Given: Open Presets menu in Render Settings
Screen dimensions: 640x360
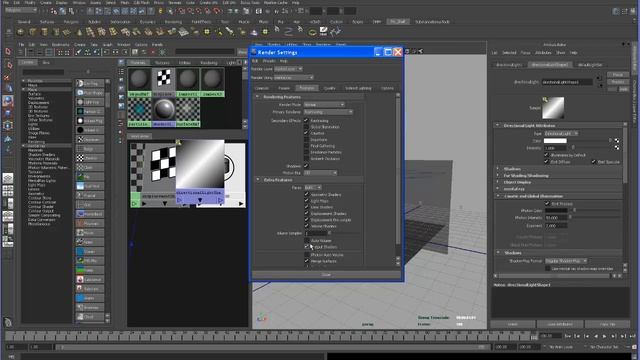Looking at the screenshot, I should (269, 61).
